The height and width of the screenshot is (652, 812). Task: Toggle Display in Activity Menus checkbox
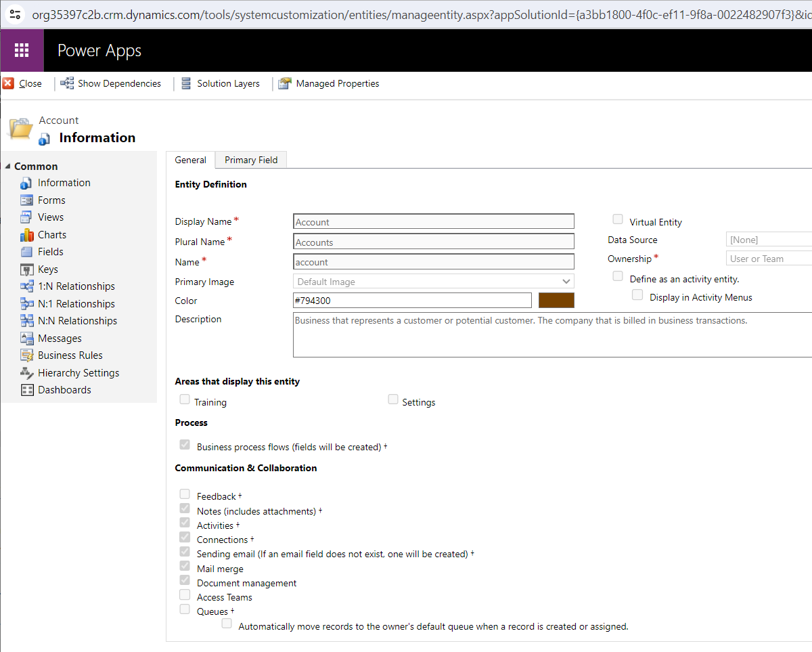[637, 295]
